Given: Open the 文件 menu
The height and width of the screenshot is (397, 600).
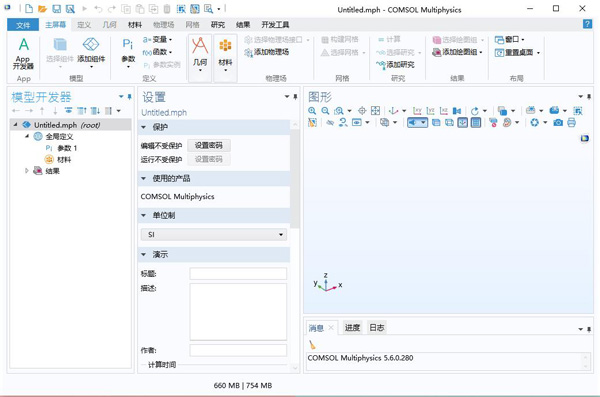Looking at the screenshot, I should coord(23,25).
